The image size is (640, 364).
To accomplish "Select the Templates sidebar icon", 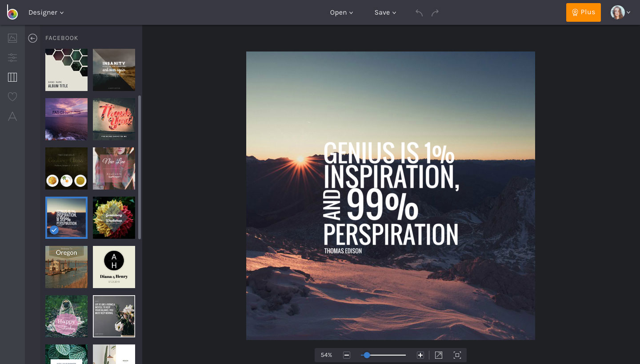I will tap(12, 77).
